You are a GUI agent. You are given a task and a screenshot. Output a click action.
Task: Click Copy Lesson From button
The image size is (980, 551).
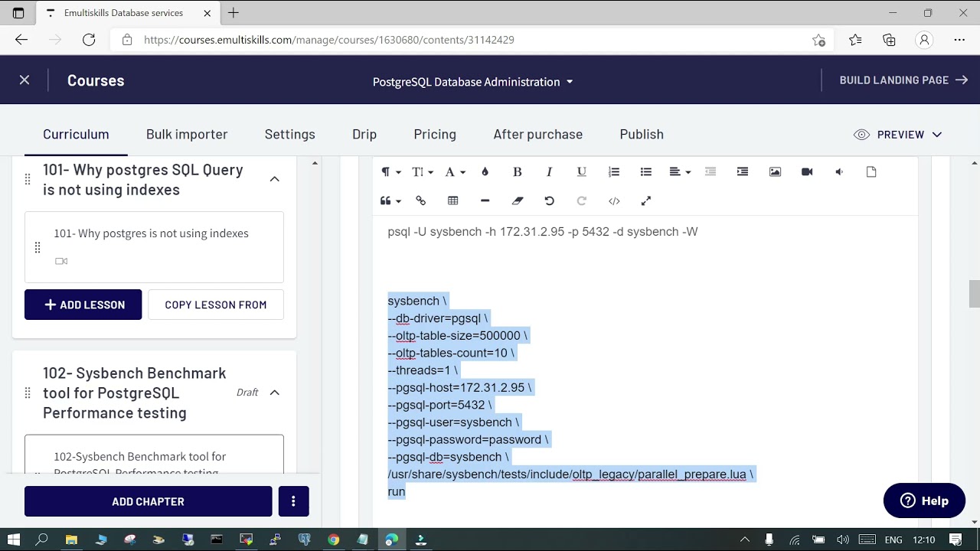(x=216, y=305)
